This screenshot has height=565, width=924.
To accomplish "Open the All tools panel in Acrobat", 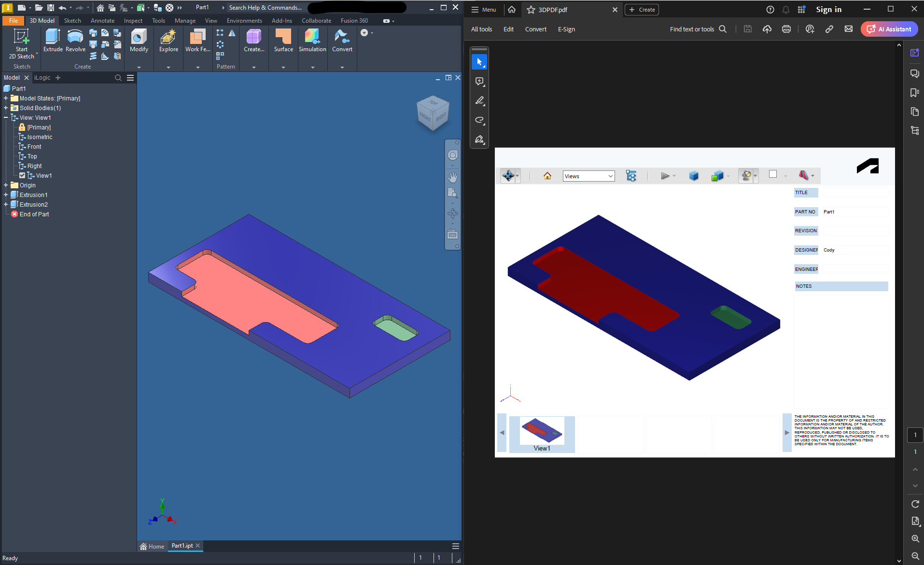I will click(481, 29).
